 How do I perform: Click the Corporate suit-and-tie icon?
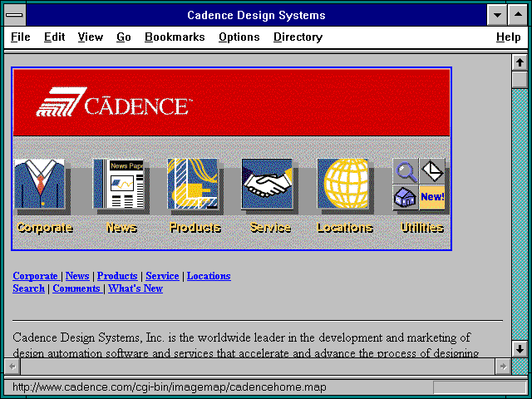tap(39, 184)
